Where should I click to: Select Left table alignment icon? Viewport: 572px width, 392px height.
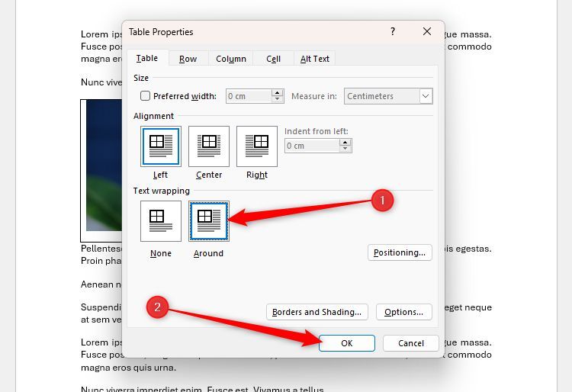[x=161, y=146]
